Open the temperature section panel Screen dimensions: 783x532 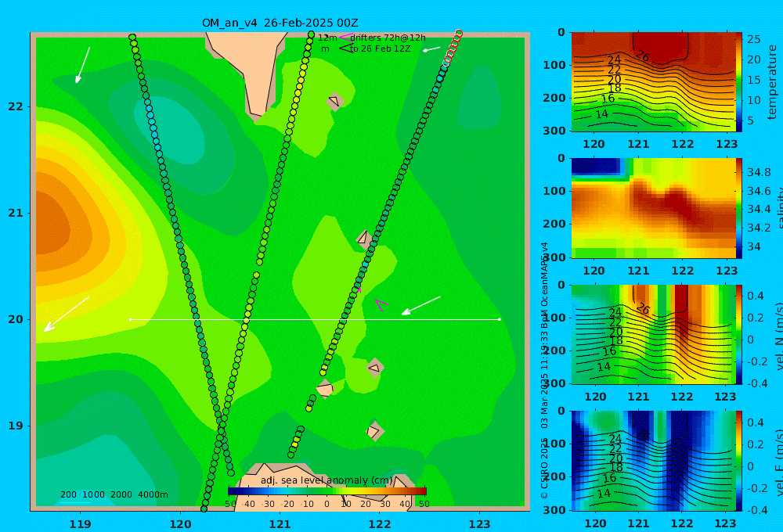tap(654, 82)
